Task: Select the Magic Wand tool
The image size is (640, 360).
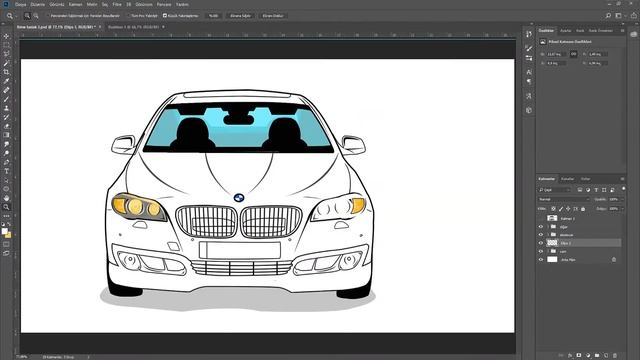Action: click(6, 63)
